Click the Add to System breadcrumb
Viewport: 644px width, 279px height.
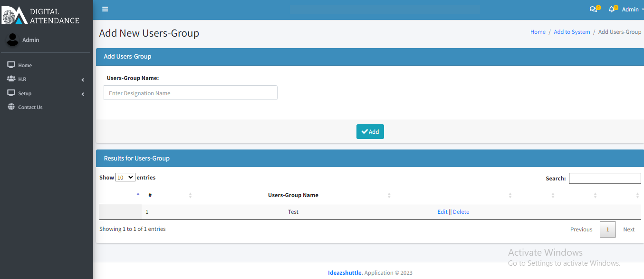572,31
